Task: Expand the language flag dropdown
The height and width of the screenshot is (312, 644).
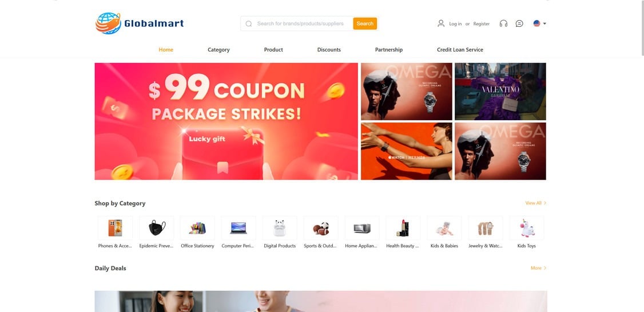Action: (x=540, y=23)
